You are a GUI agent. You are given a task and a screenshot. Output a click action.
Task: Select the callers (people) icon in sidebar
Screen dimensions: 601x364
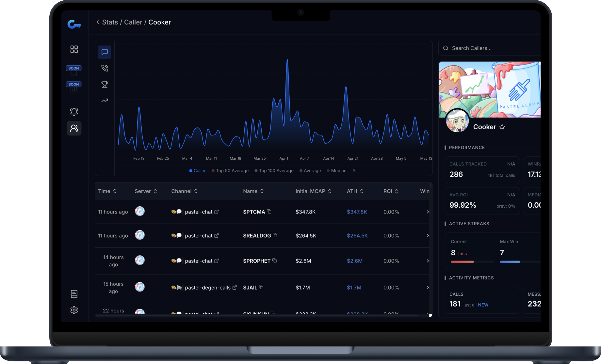[x=74, y=128]
